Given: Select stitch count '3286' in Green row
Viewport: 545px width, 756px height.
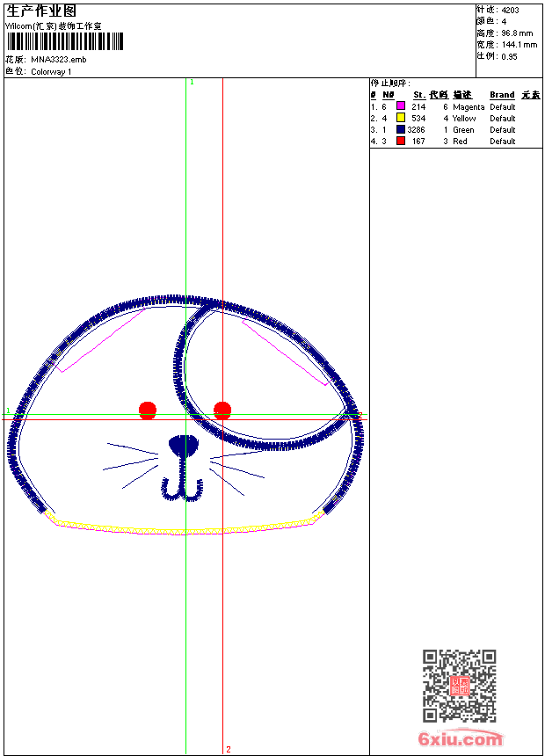Looking at the screenshot, I should 417,130.
